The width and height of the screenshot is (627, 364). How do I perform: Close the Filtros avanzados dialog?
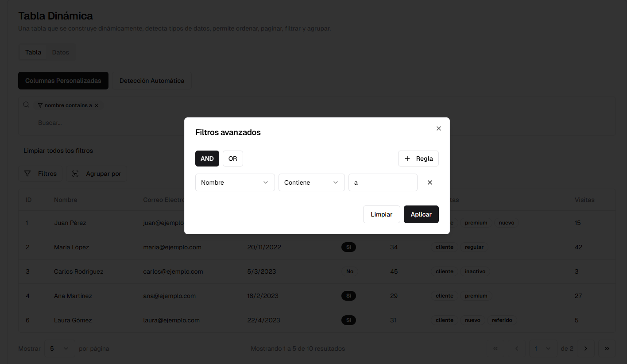click(439, 128)
